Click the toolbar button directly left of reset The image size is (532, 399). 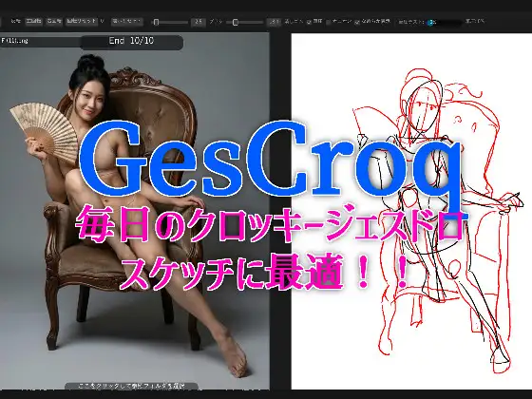tap(54, 21)
